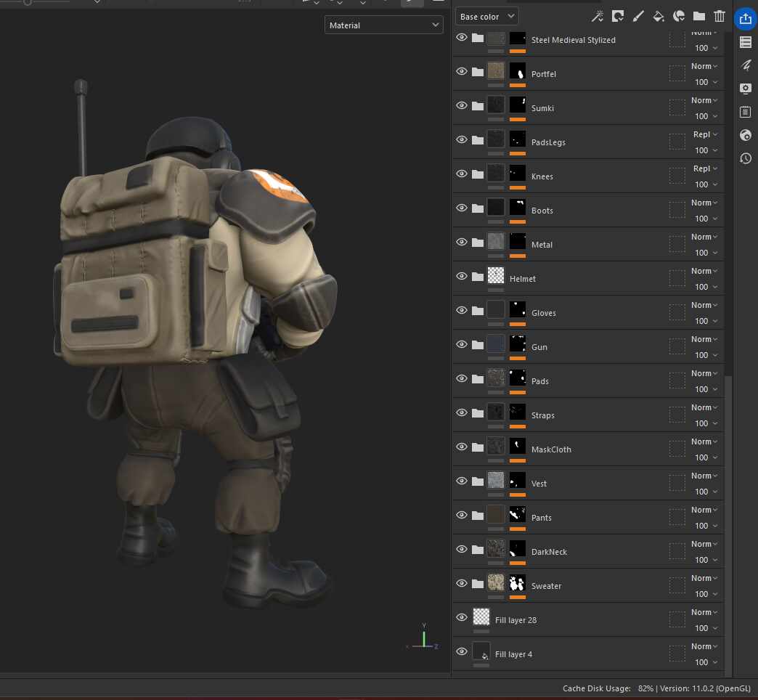This screenshot has width=758, height=700.
Task: Hide the Helmet layer
Action: [x=462, y=276]
